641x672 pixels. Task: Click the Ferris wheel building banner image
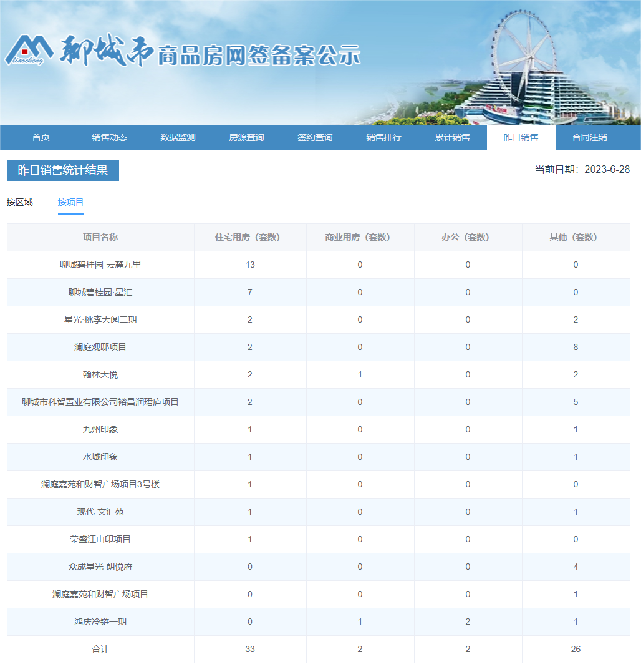[x=530, y=69]
